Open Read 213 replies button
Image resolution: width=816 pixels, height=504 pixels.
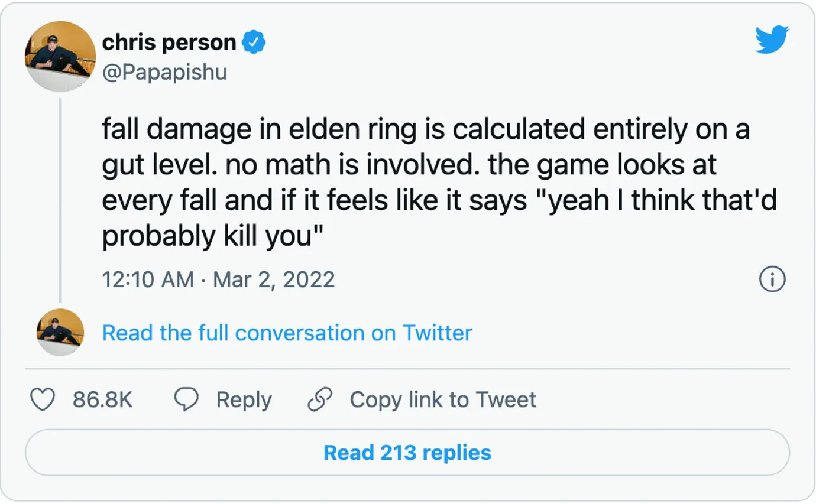(407, 453)
